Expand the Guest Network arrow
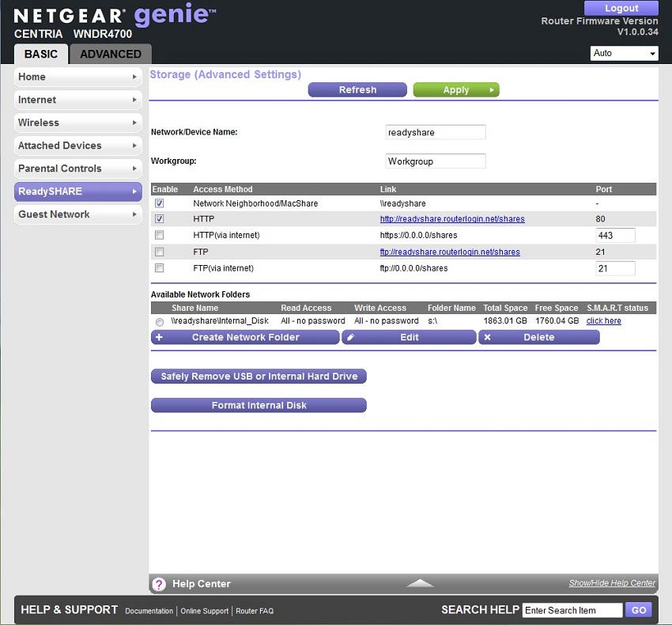The image size is (672, 625). (x=134, y=214)
